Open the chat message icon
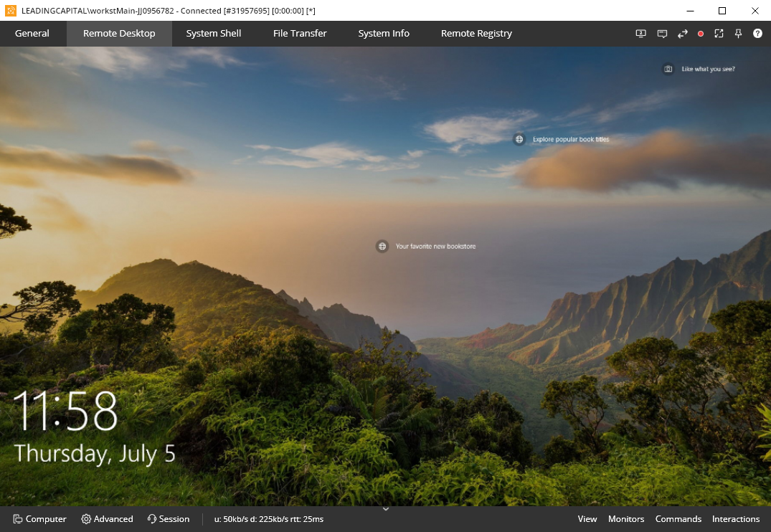This screenshot has width=771, height=532. click(662, 34)
